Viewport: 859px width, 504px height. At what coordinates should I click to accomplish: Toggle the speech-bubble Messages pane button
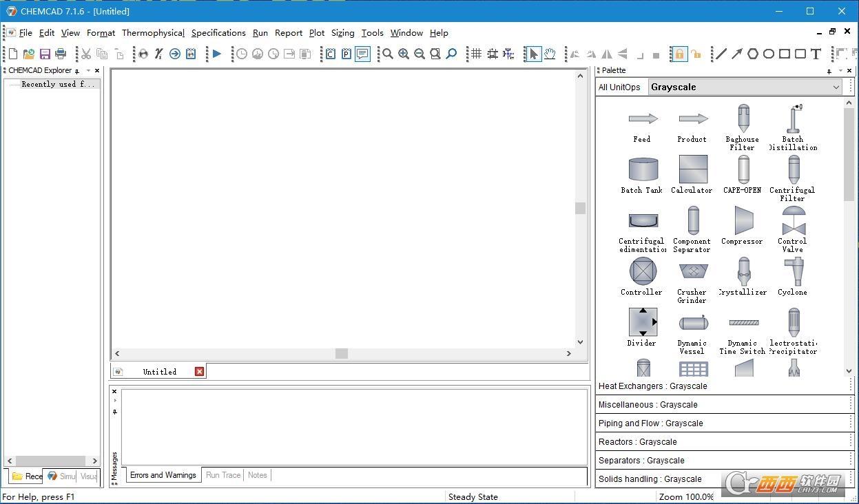[362, 54]
